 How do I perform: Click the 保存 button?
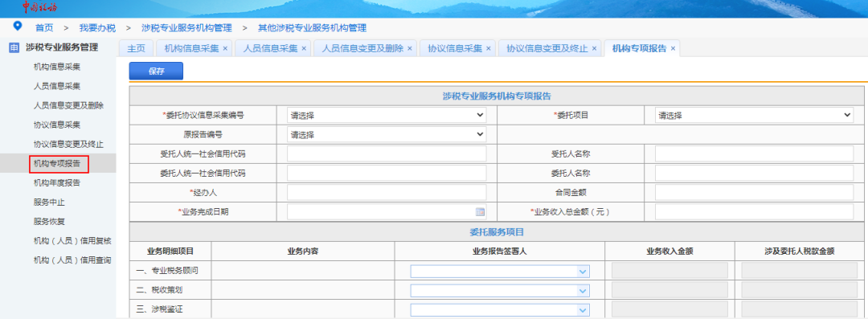156,71
